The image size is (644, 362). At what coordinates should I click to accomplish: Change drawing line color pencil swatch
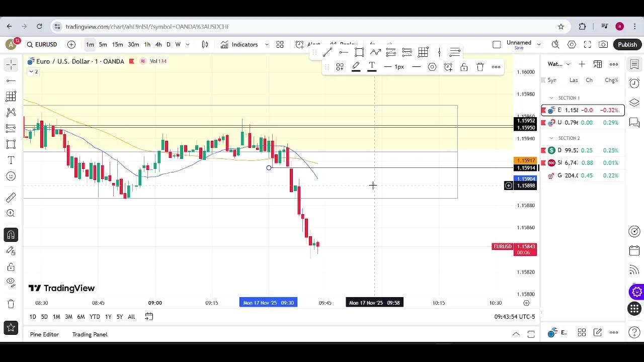pos(356,67)
